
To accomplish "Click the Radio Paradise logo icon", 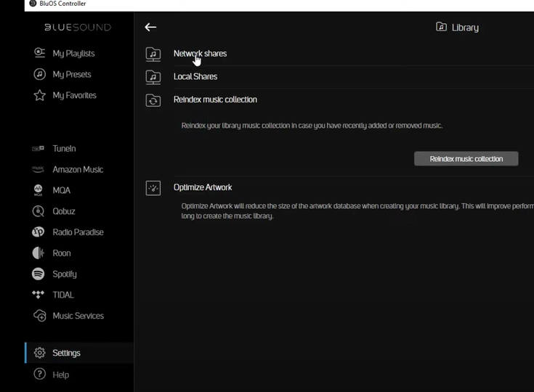I will (38, 232).
